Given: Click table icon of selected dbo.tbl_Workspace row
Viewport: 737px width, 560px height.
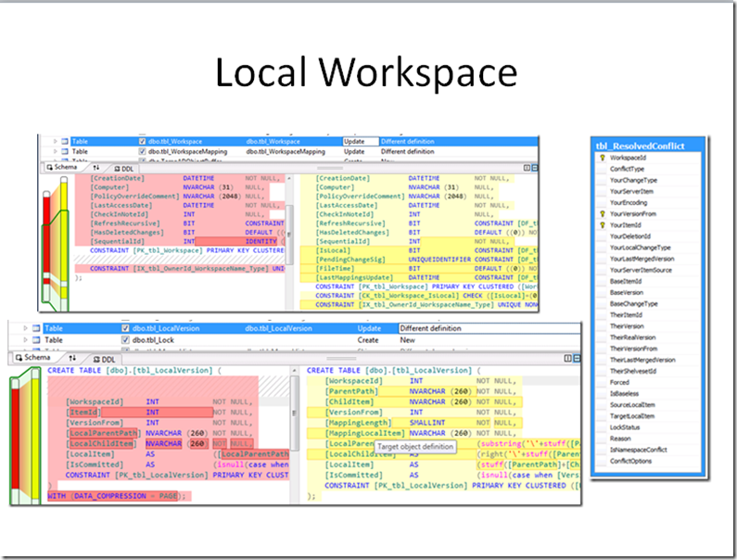Looking at the screenshot, I should (x=64, y=141).
